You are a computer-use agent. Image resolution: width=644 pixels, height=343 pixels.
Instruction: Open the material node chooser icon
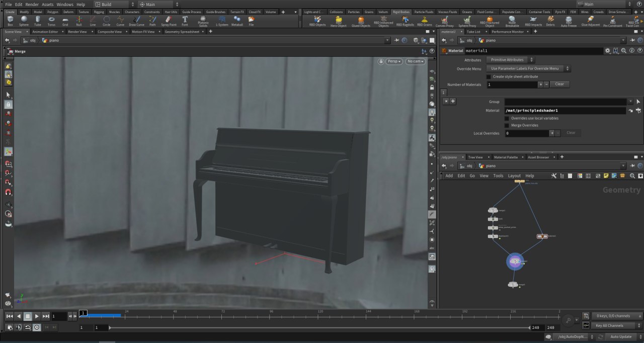point(638,111)
